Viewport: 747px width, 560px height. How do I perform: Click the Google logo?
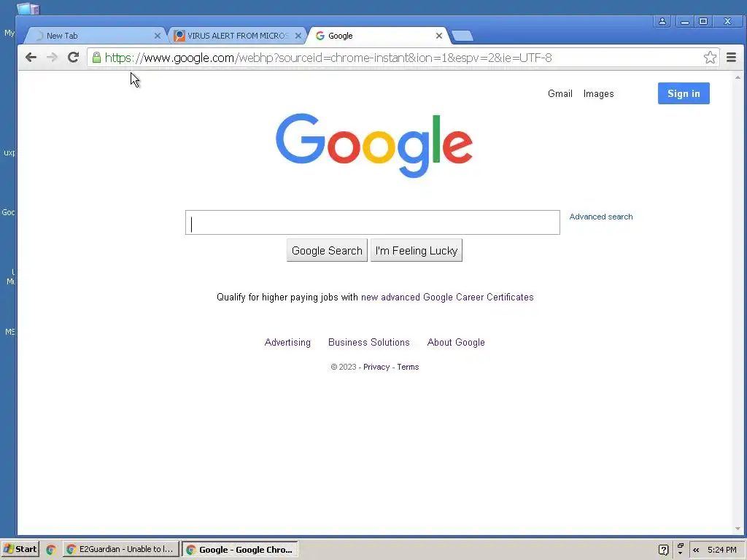(374, 145)
